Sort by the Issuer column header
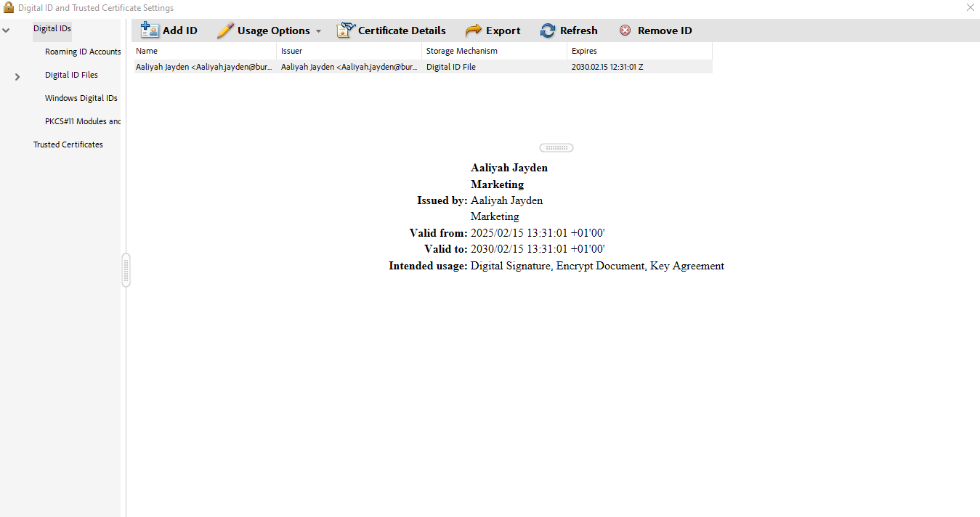980x517 pixels. (x=349, y=51)
